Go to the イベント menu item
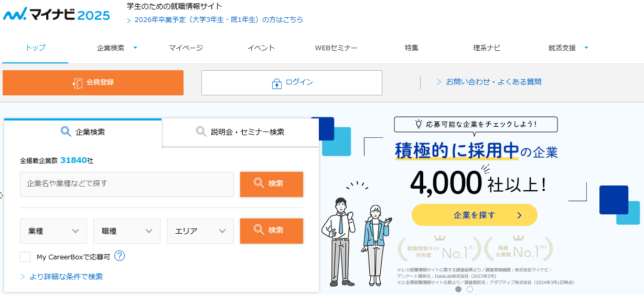 (261, 48)
